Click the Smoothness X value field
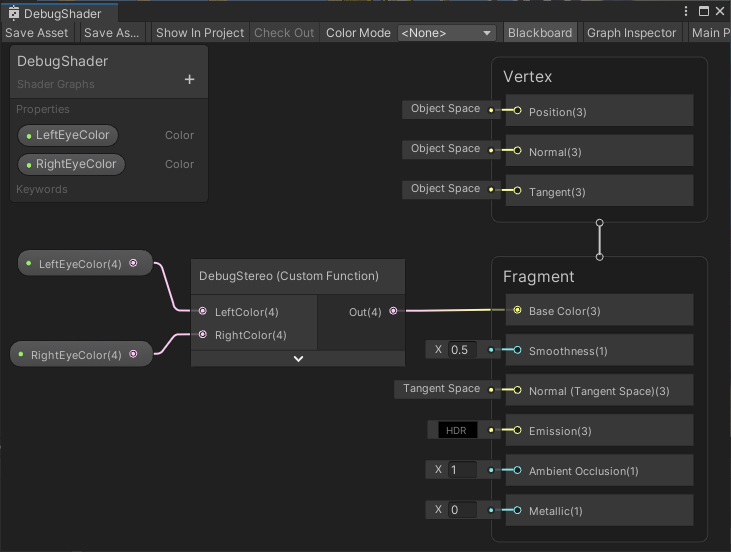 click(x=462, y=350)
